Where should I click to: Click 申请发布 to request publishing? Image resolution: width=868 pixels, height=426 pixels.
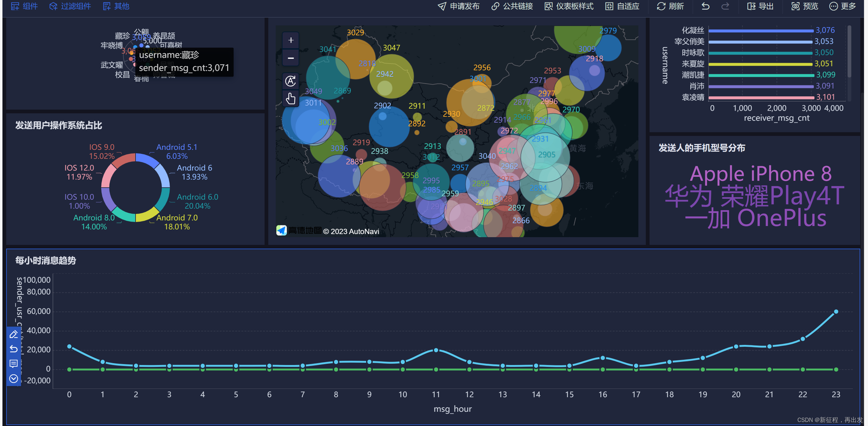[x=458, y=6]
